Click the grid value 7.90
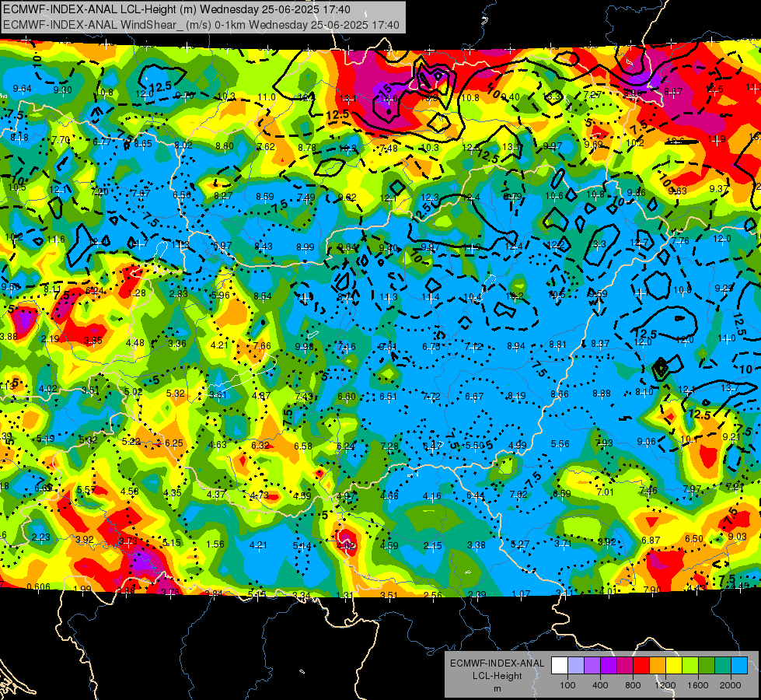Viewport: 761px width, 700px height. (652, 590)
